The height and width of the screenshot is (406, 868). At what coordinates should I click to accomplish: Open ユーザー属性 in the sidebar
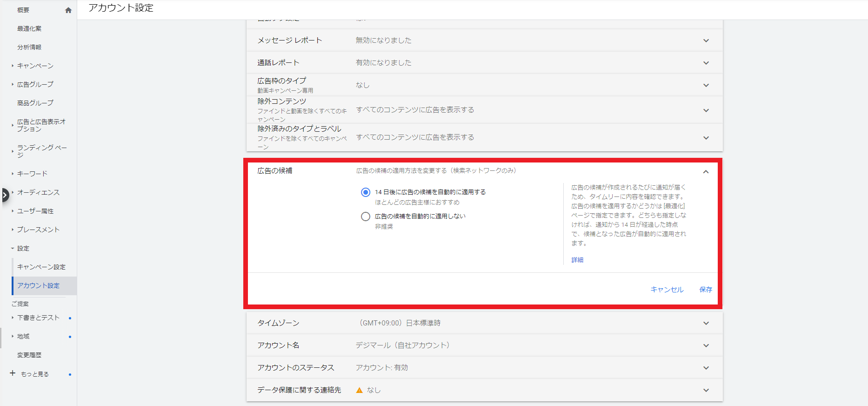tap(35, 211)
